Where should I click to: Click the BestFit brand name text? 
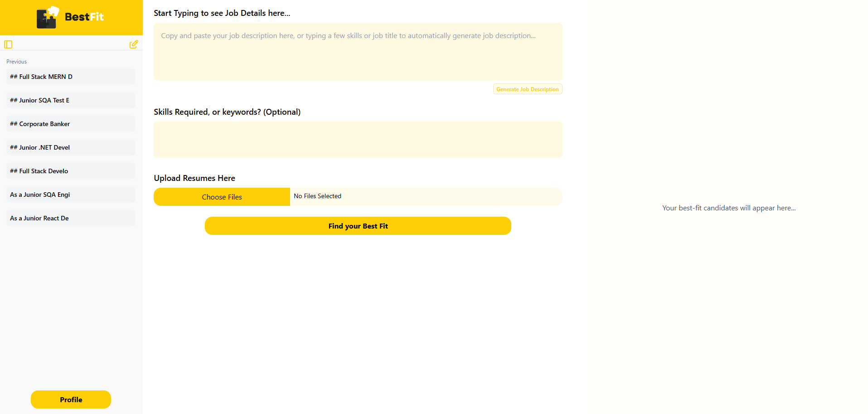84,17
